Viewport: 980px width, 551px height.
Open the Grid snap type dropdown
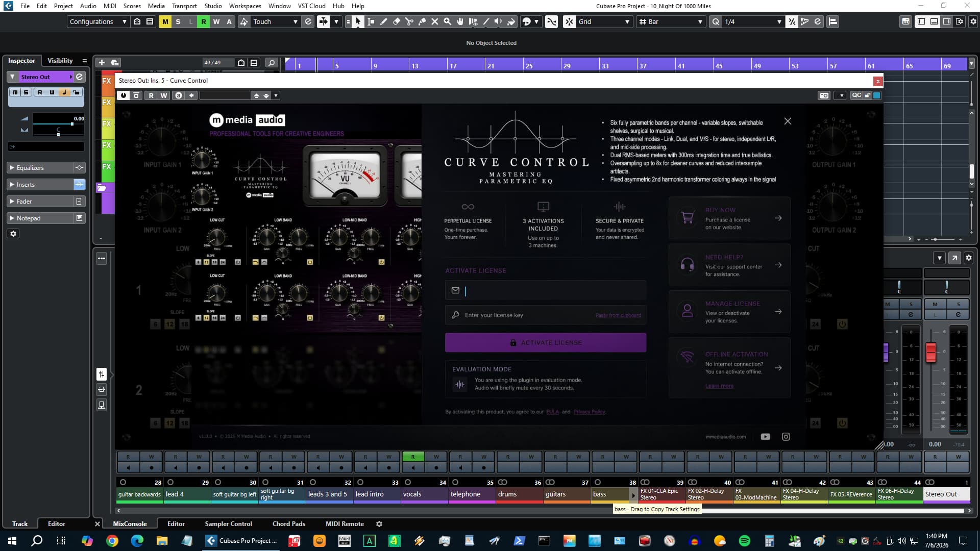pos(604,21)
